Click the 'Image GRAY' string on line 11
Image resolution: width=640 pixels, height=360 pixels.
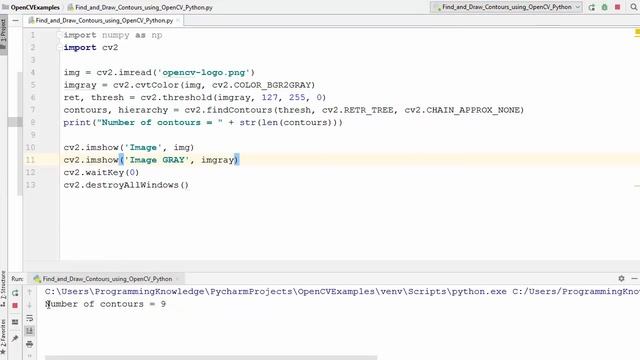point(157,160)
